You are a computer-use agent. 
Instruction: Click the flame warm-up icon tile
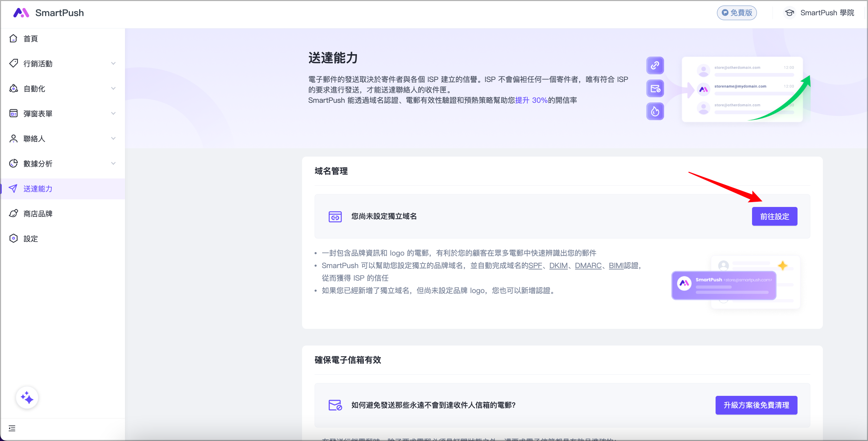(655, 111)
